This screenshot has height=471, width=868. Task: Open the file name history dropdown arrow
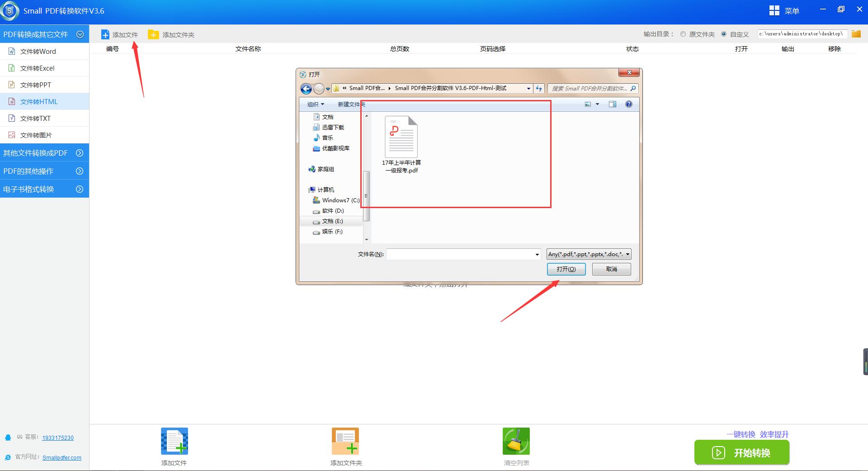tap(537, 255)
